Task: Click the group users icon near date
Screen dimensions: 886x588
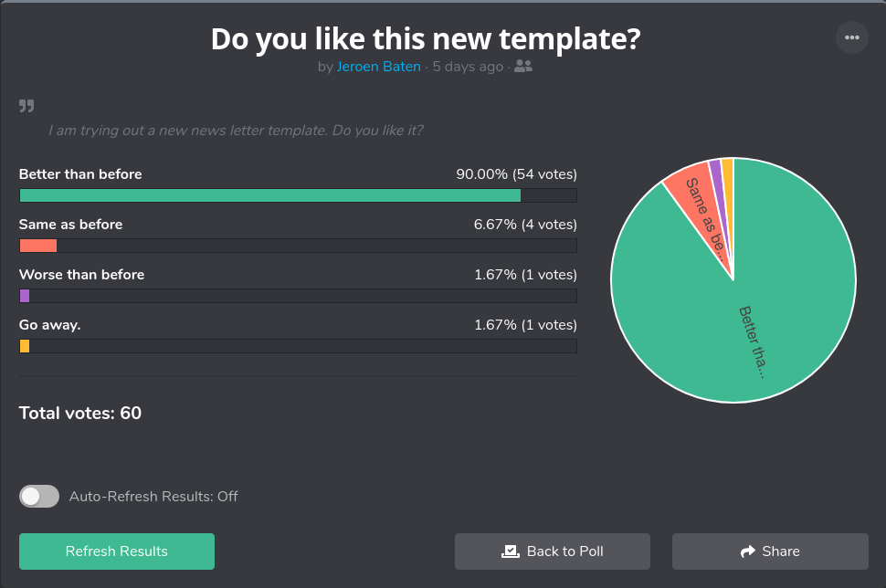Action: coord(523,67)
